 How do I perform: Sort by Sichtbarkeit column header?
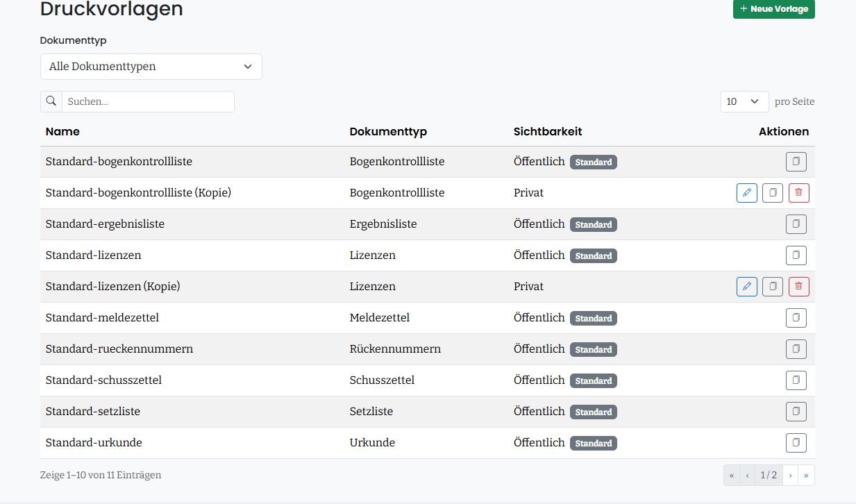tap(548, 132)
